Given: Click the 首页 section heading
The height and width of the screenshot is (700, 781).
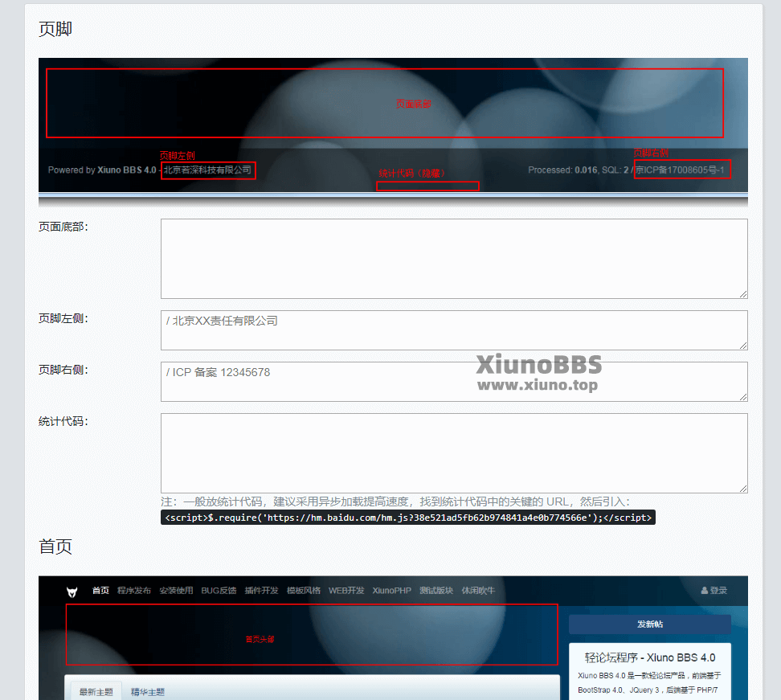Looking at the screenshot, I should tap(55, 546).
